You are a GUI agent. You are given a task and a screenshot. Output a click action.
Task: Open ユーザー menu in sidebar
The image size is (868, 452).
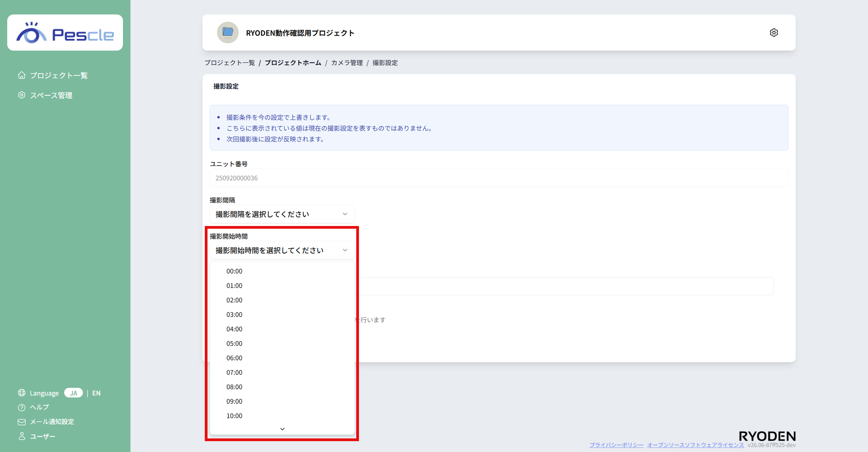pos(42,436)
